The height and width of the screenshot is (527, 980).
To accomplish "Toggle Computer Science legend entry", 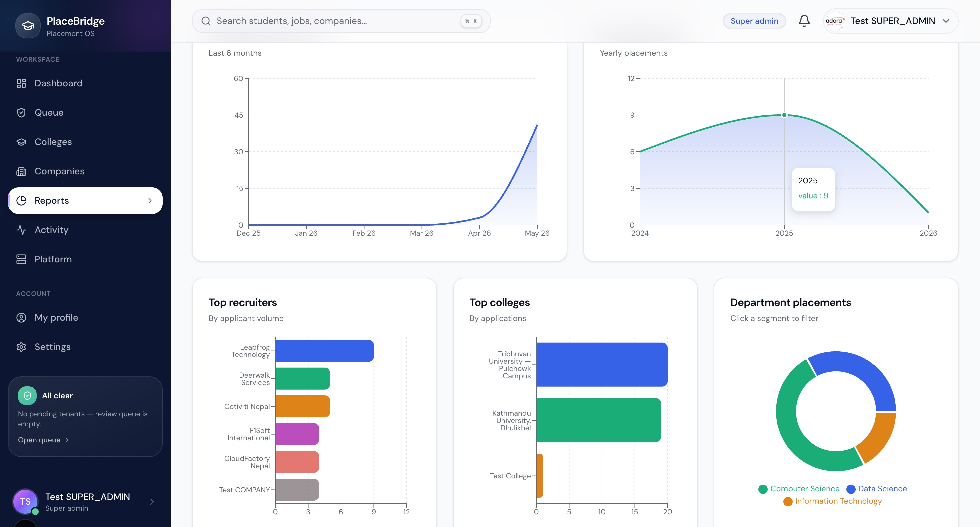I will (799, 489).
